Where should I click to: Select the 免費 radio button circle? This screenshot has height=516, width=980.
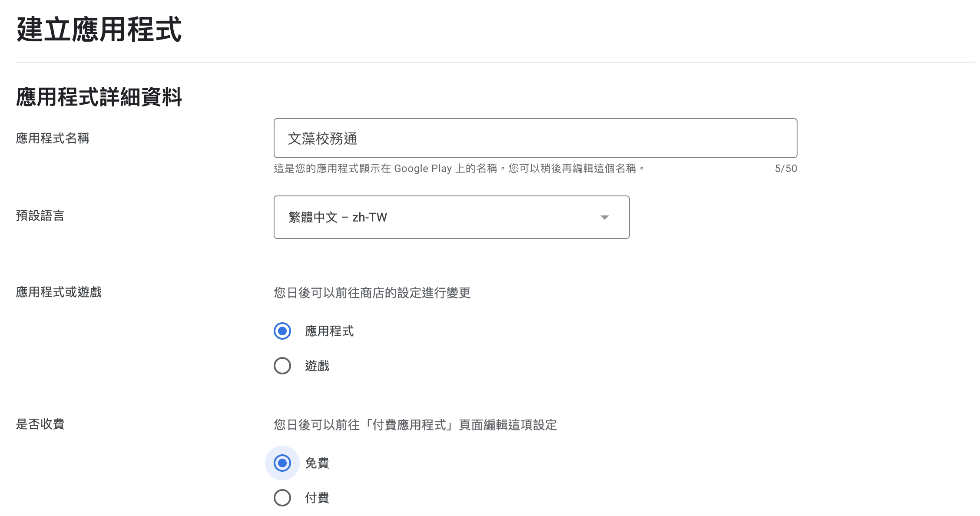pyautogui.click(x=282, y=463)
